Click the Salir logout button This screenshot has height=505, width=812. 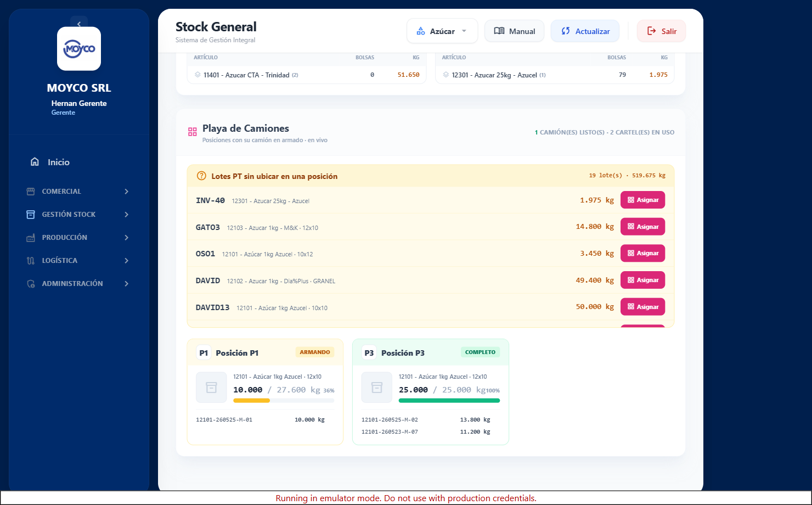tap(661, 31)
